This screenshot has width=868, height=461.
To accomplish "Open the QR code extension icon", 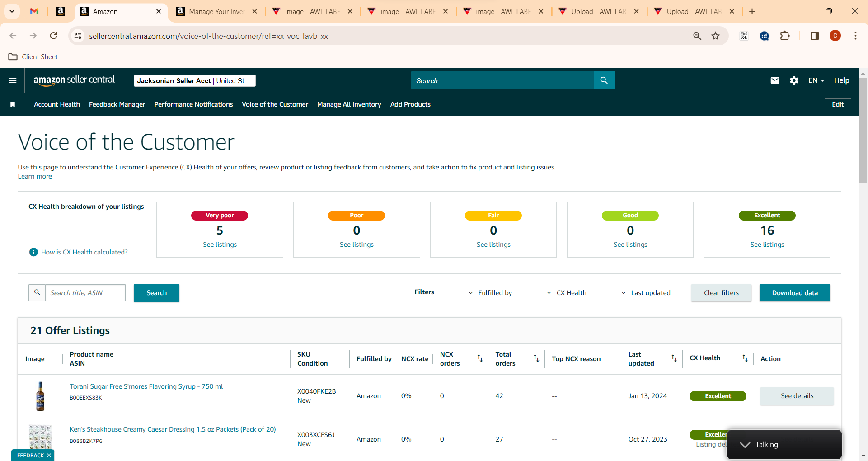I will pyautogui.click(x=744, y=36).
